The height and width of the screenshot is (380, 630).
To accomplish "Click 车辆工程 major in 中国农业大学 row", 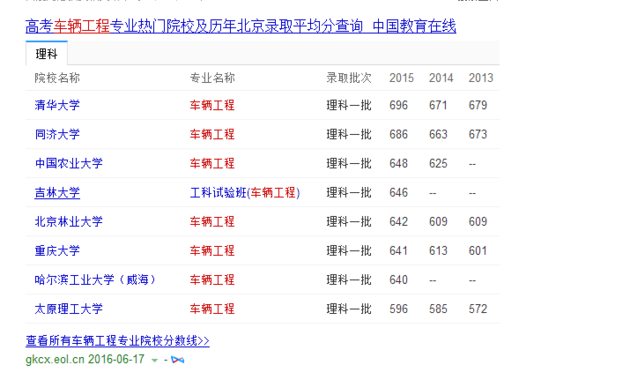I will [212, 163].
